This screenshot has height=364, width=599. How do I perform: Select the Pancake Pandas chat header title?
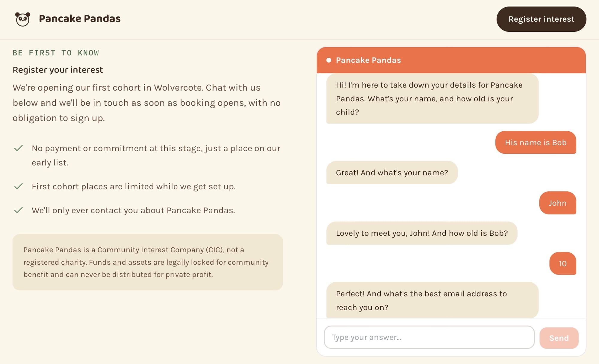[x=368, y=60]
